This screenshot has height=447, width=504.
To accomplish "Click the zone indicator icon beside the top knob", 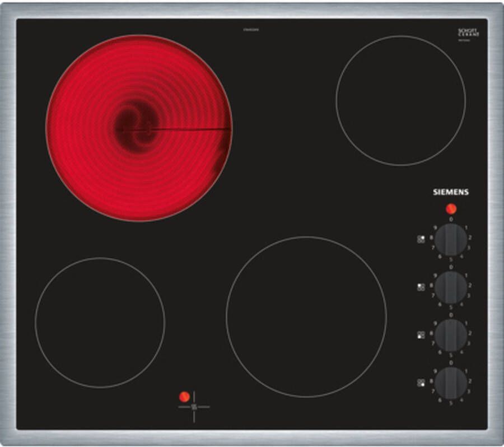I will (x=421, y=238).
